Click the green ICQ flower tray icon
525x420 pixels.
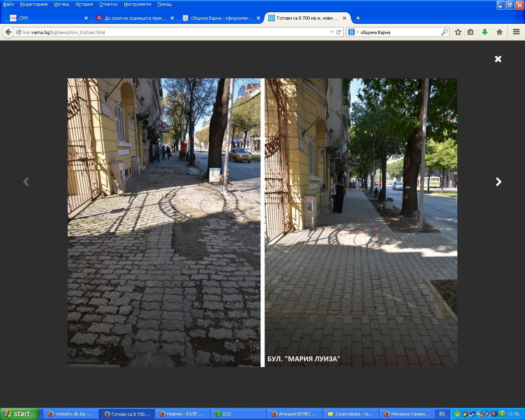(457, 414)
